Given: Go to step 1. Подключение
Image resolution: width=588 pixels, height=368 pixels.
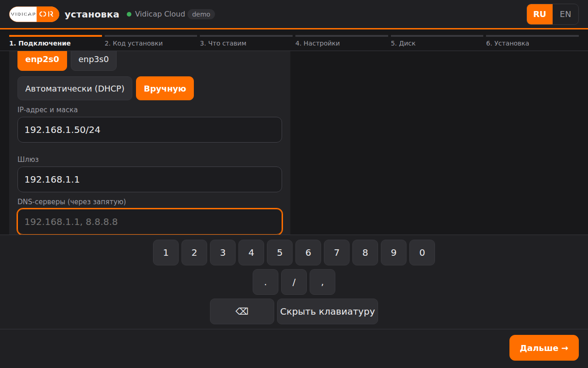Looking at the screenshot, I should click(56, 41).
